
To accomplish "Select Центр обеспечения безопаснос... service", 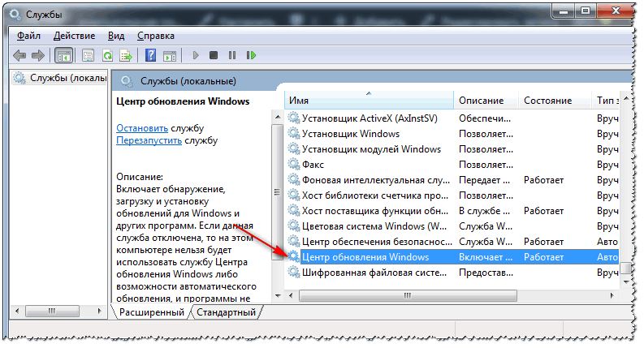I will coord(377,242).
